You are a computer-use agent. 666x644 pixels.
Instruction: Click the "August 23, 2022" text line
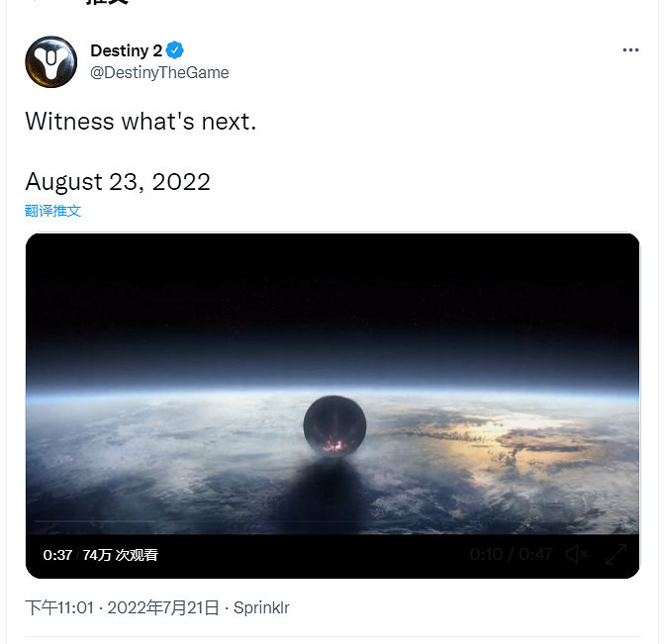[118, 182]
